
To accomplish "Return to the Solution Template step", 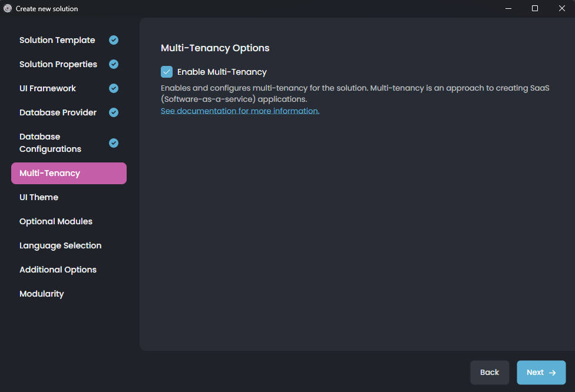I will 57,40.
